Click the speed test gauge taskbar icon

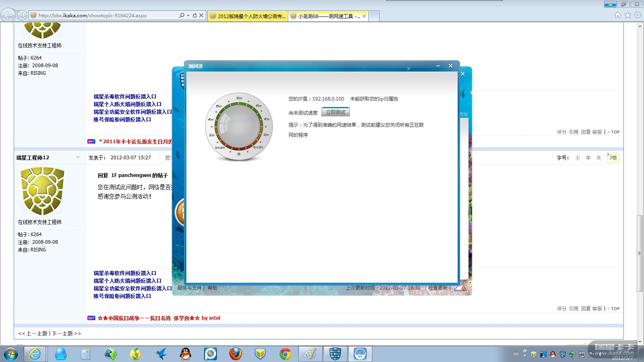pyautogui.click(x=360, y=354)
